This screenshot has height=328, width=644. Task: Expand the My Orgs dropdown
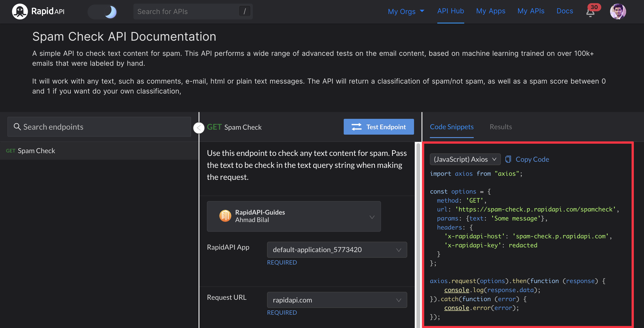(x=406, y=12)
